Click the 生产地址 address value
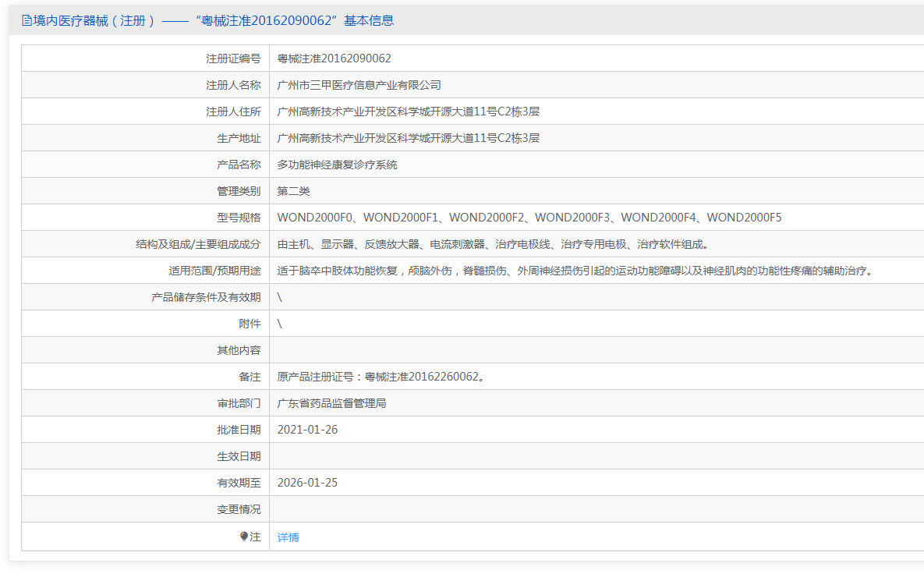Screen dimensions: 924x581 click(408, 138)
